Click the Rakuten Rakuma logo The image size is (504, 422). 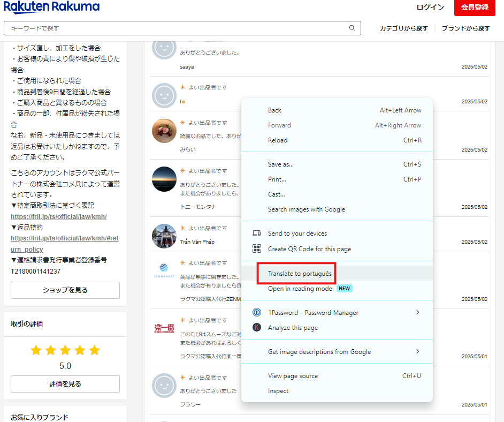51,7
